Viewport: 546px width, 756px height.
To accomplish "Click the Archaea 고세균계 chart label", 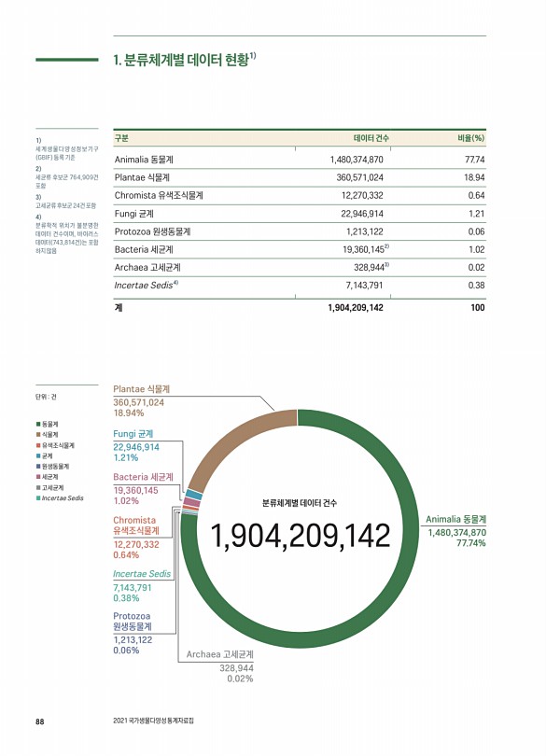I will [x=219, y=655].
